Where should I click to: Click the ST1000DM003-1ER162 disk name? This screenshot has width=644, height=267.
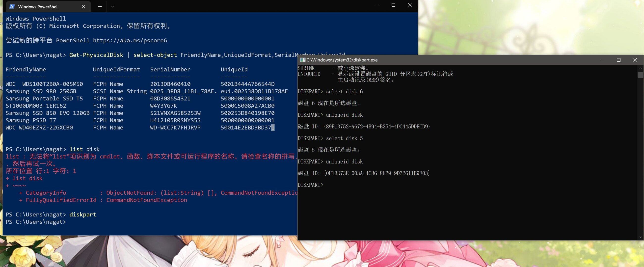pyautogui.click(x=36, y=106)
